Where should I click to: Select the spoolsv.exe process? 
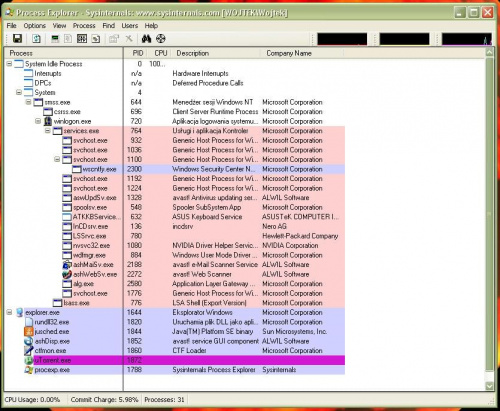coord(90,207)
